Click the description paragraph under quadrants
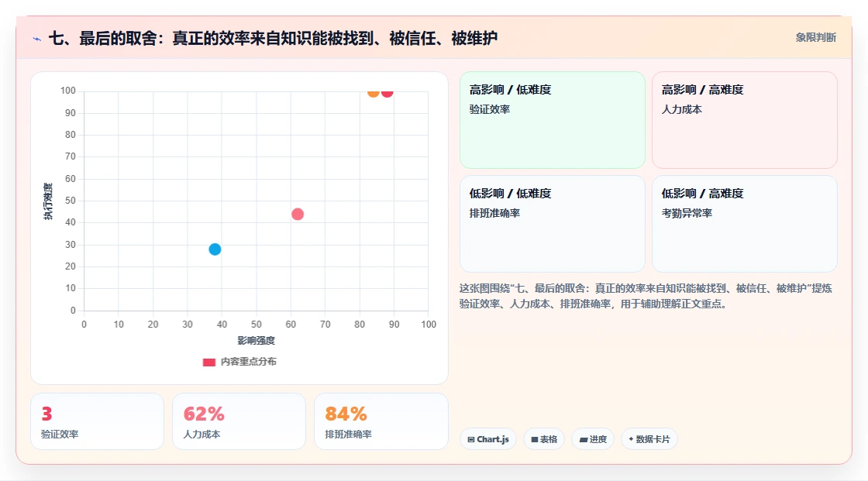Viewport: 868px width, 481px height. 646,296
